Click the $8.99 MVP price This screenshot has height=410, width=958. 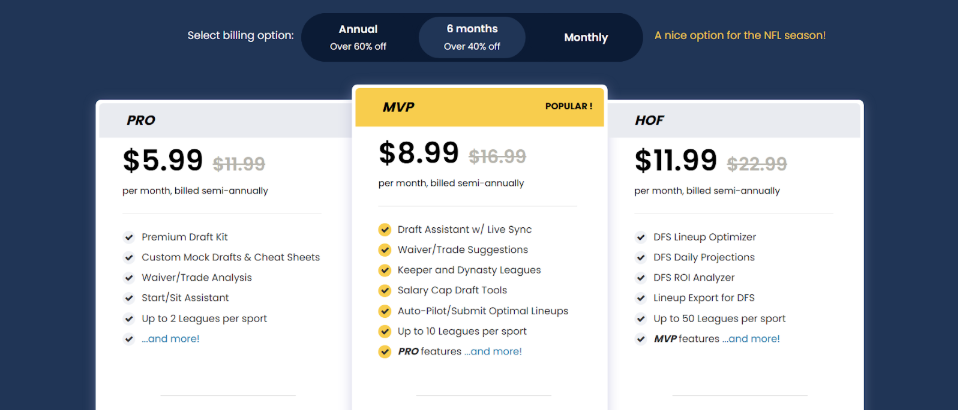pyautogui.click(x=419, y=153)
